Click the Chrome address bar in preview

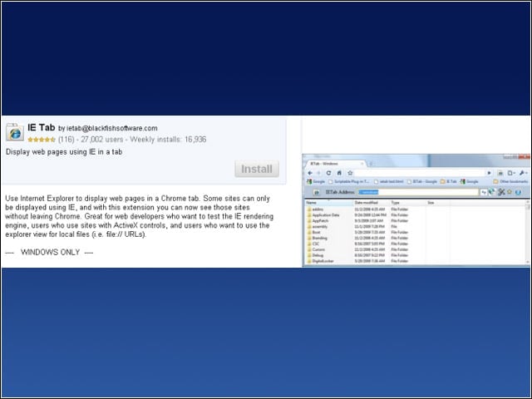point(419,173)
